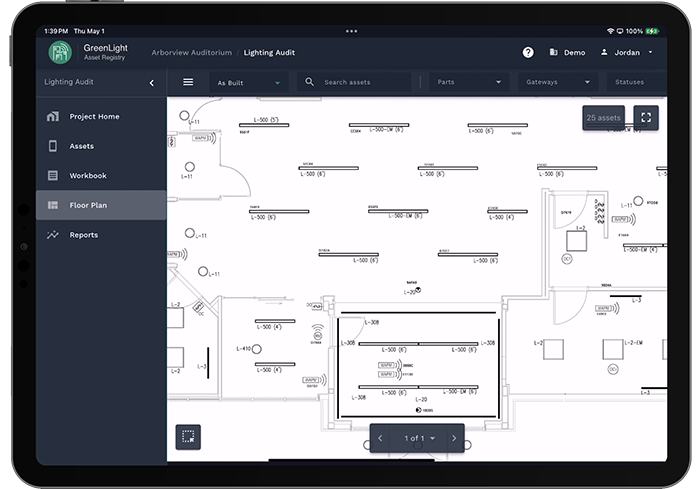700x489 pixels.
Task: Open the help question mark icon
Action: pos(528,52)
